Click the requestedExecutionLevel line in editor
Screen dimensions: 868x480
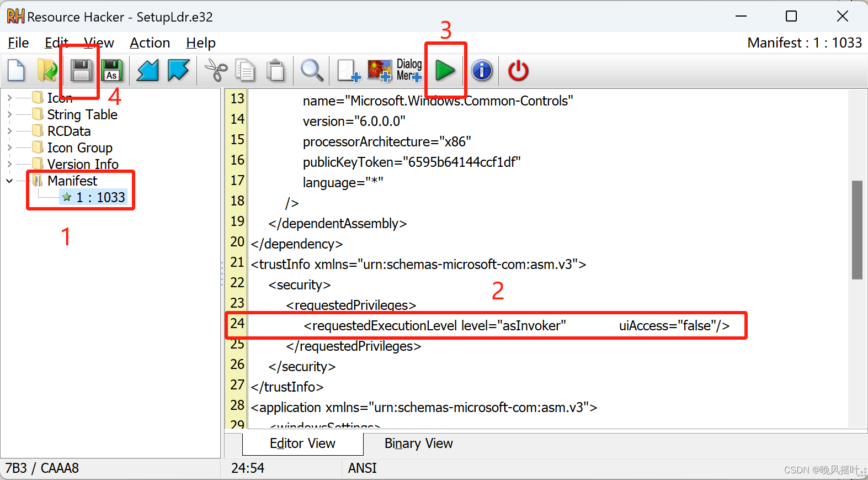point(516,326)
